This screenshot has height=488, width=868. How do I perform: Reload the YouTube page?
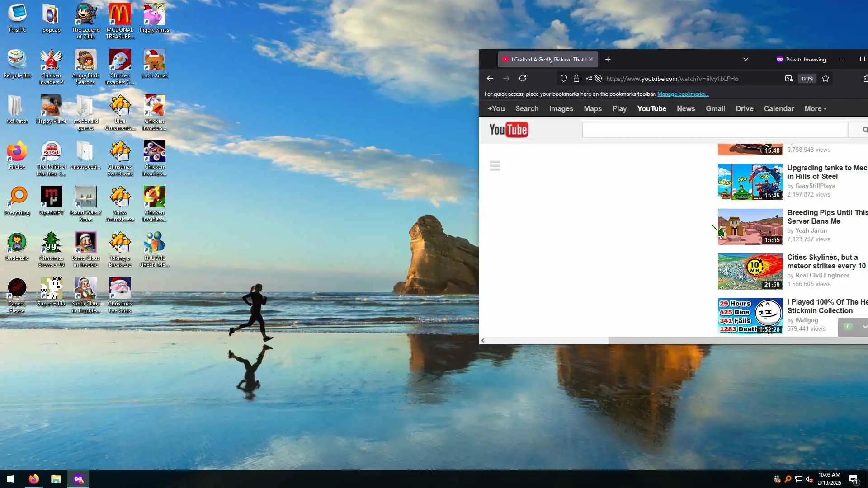[523, 78]
